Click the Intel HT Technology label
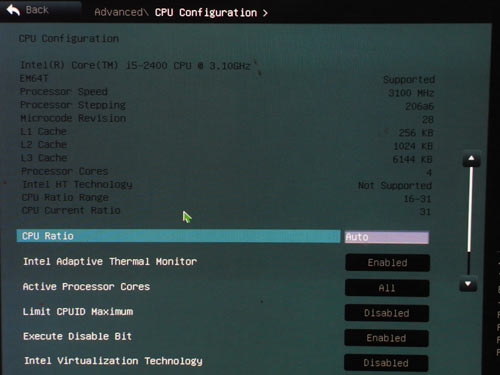The image size is (500, 375). click(77, 184)
